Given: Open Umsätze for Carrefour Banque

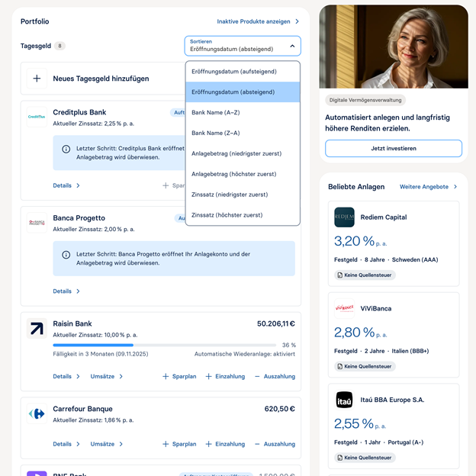Looking at the screenshot, I should point(106,444).
